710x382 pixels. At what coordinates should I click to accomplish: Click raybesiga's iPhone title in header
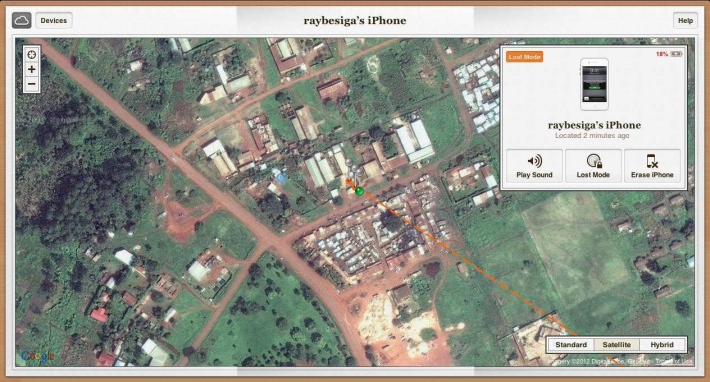pyautogui.click(x=355, y=20)
